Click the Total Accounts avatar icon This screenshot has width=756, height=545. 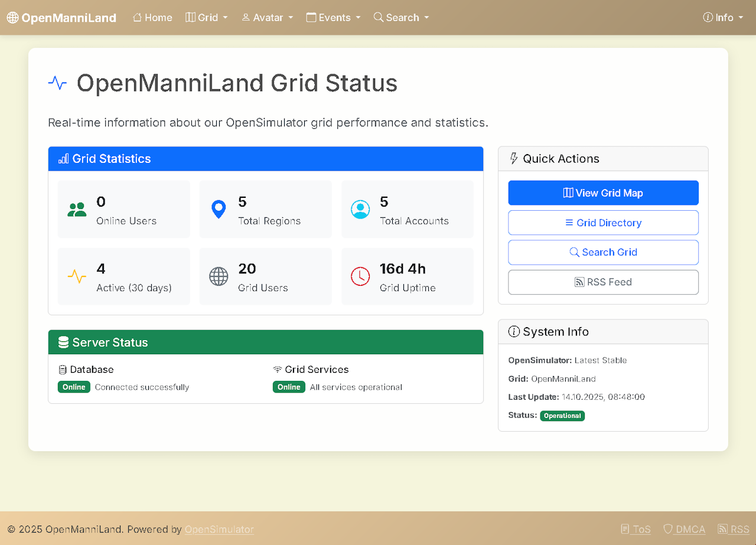click(360, 210)
